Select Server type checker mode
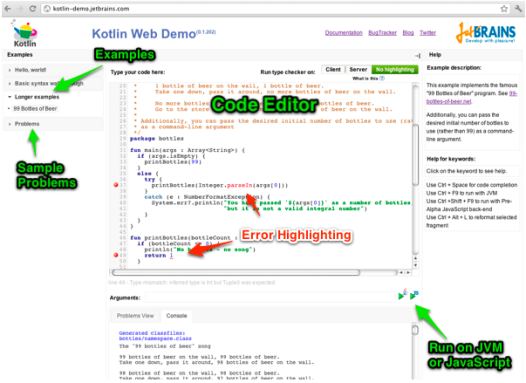This screenshot has width=526, height=383. click(358, 69)
